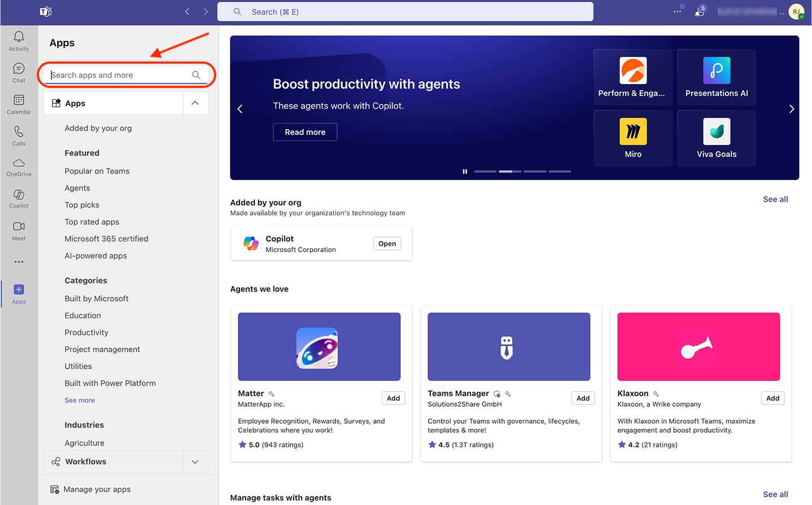This screenshot has height=505, width=812.
Task: Open OneDrive from the left rail
Action: 19,167
